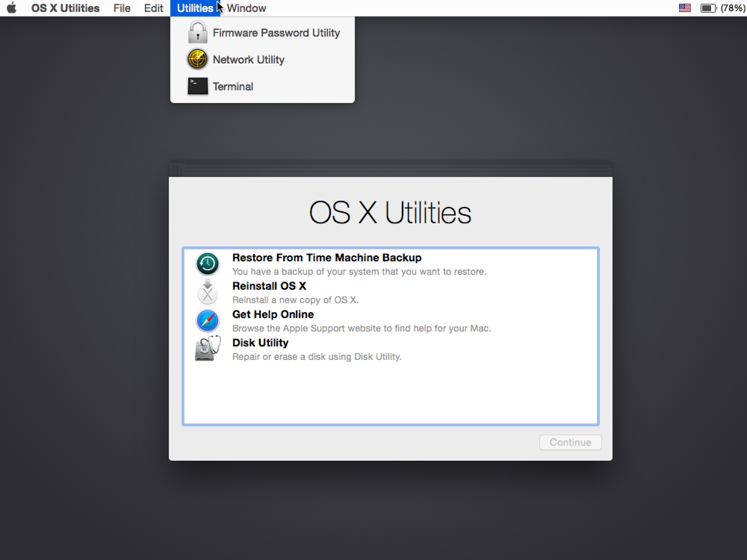Click 'Reinstall a new copy of OS X.' text
747x560 pixels.
coord(295,300)
